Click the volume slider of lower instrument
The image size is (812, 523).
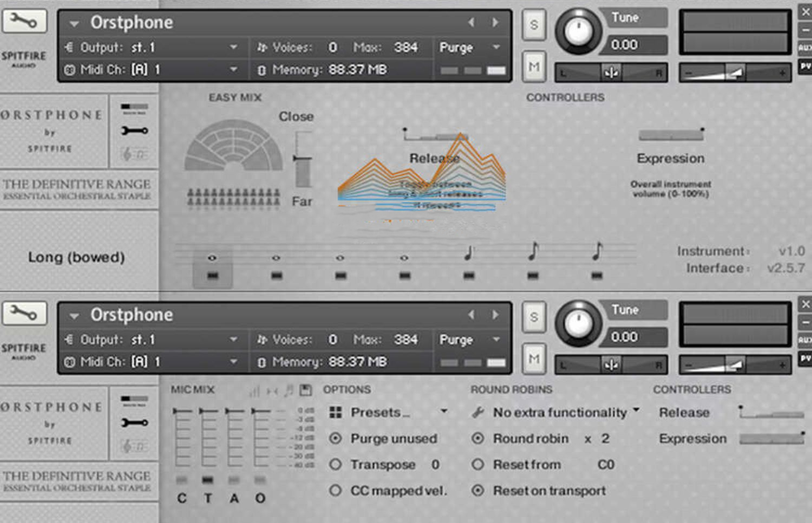coord(735,365)
